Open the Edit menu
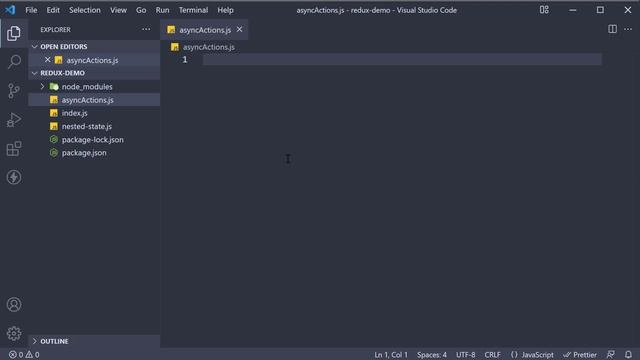Screen dimensions: 640x360 pos(53,10)
